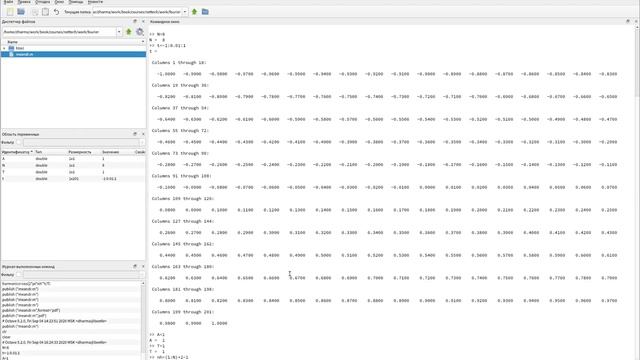Click the Undo arrow toolbar icon
The width and height of the screenshot is (640, 360).
(56, 12)
